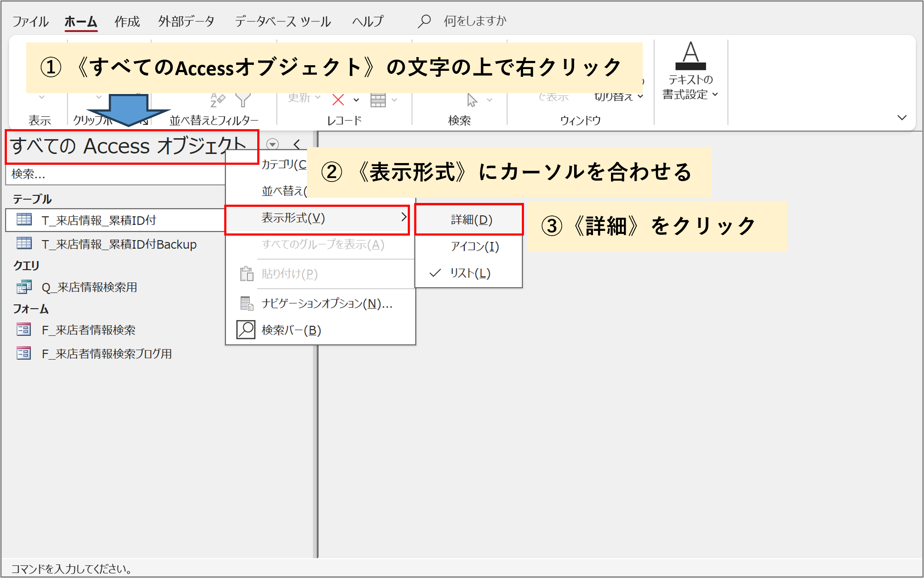Click the remove sort A-Z eraser icon

(x=217, y=100)
